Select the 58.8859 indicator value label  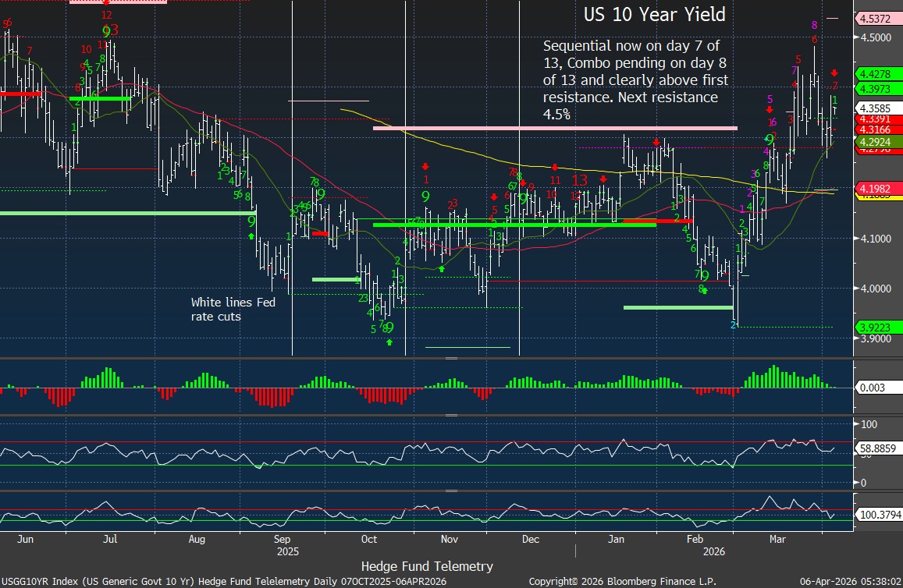click(x=878, y=449)
